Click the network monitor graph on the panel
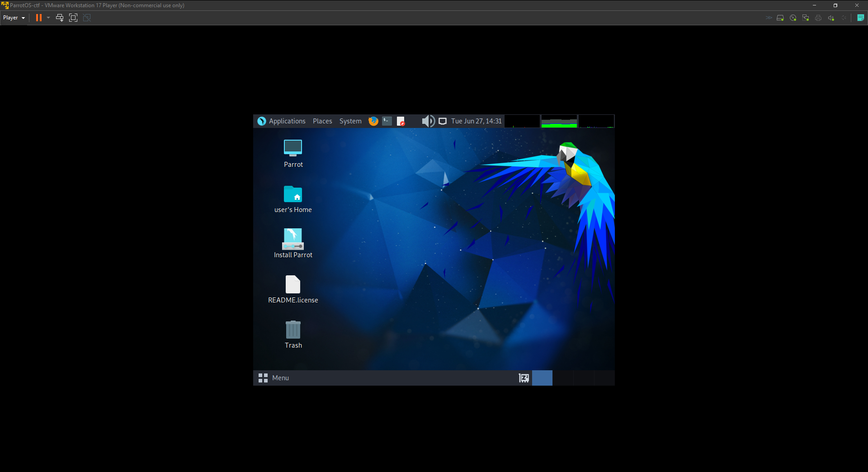This screenshot has width=868, height=472. tap(596, 121)
